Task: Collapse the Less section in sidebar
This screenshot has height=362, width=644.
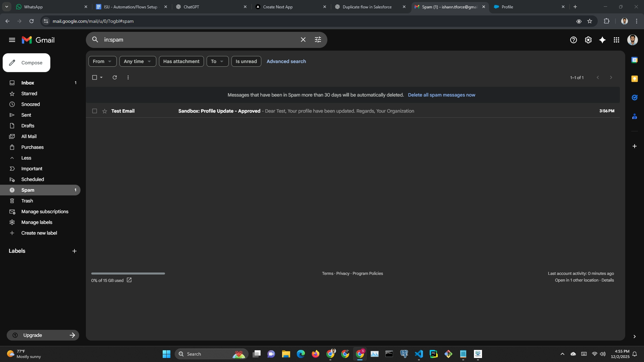Action: pyautogui.click(x=26, y=158)
